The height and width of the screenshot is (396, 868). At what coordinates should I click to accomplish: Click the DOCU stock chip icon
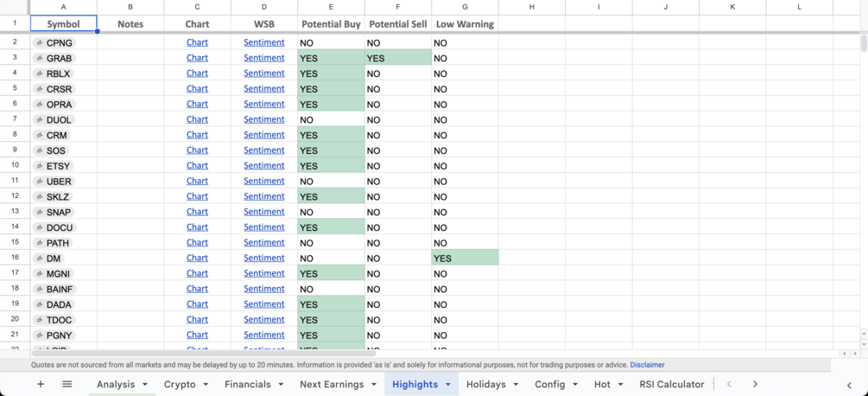pos(40,227)
